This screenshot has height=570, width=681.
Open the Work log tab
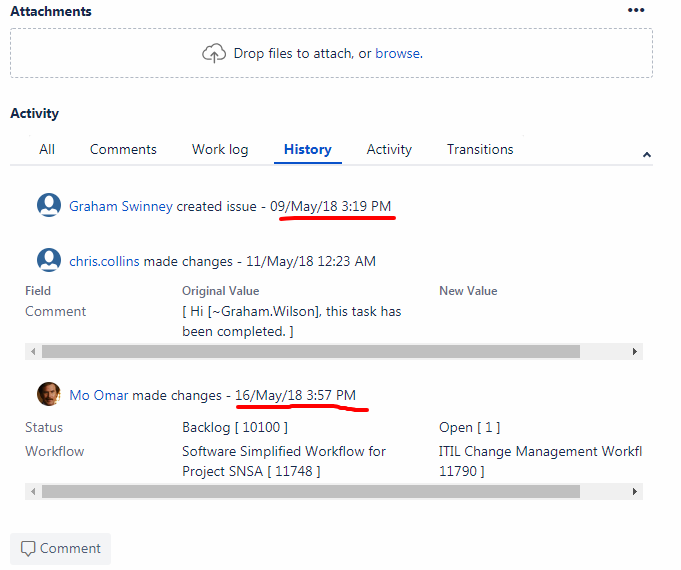tap(220, 149)
